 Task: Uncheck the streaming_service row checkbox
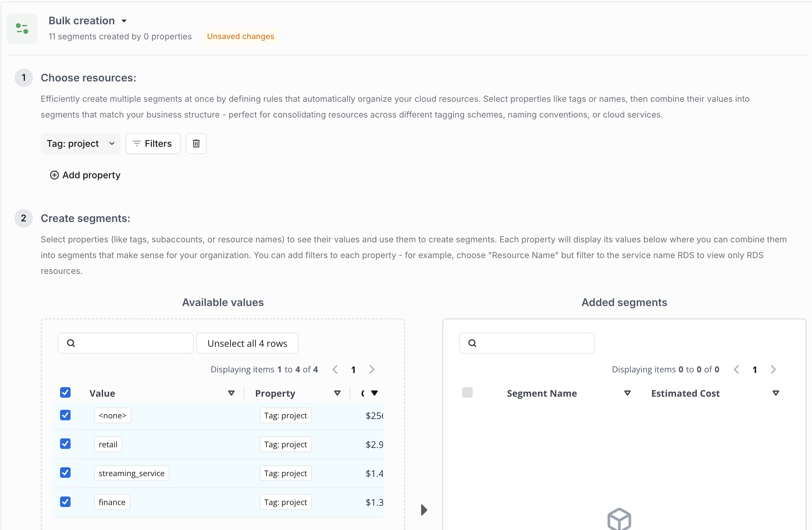pyautogui.click(x=65, y=473)
